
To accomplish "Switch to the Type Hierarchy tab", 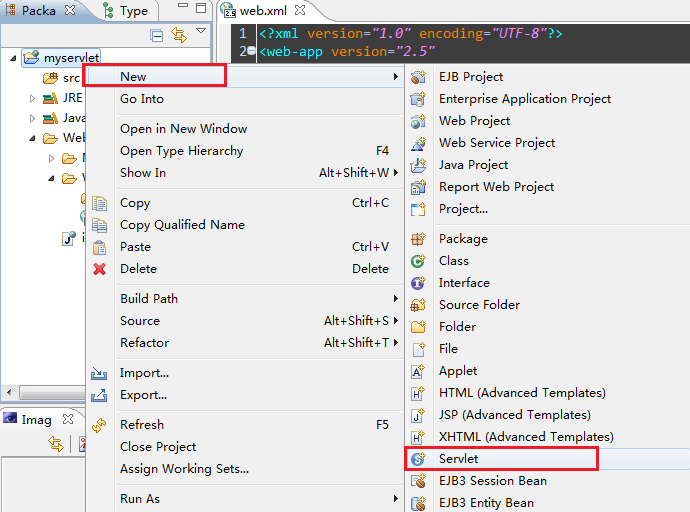I will pos(126,11).
